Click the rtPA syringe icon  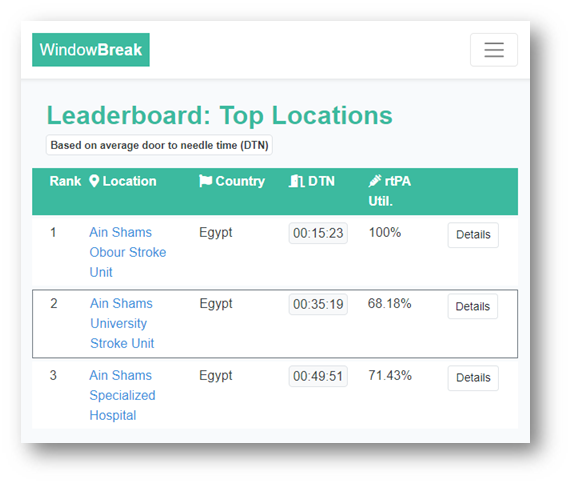click(x=375, y=181)
